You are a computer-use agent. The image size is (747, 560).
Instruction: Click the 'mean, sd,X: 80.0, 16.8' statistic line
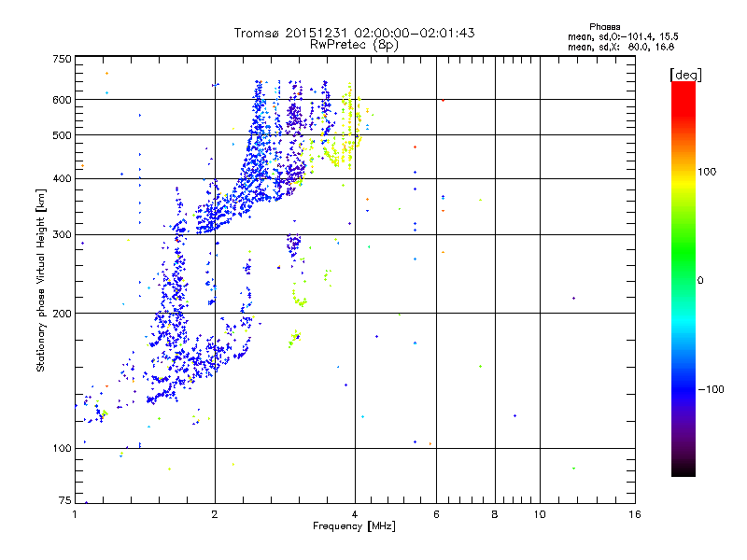[621, 47]
